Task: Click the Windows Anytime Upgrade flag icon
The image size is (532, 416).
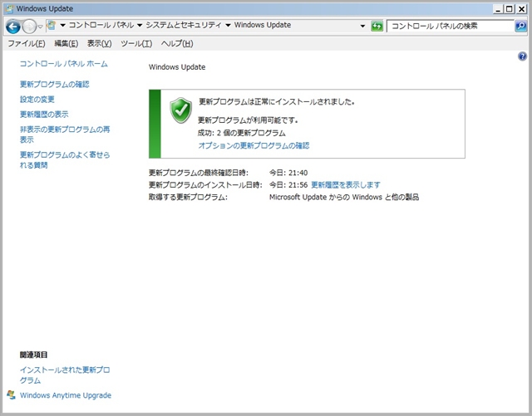Action: coord(11,394)
